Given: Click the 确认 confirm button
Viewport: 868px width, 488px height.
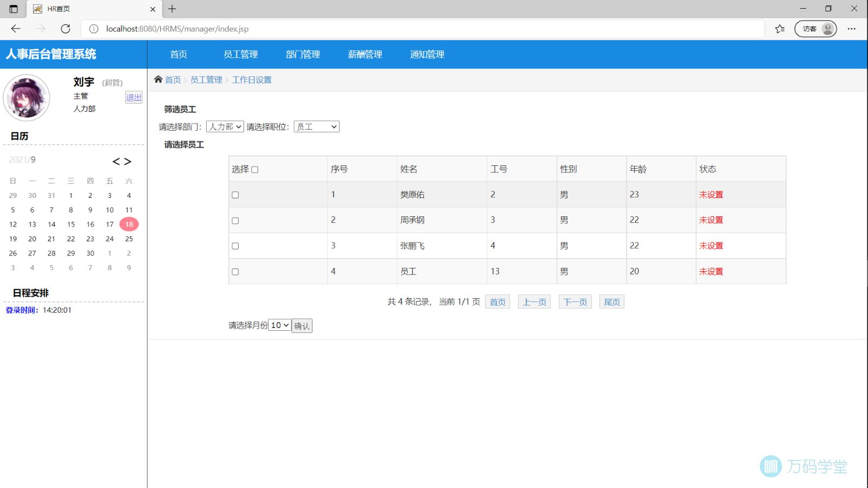Looking at the screenshot, I should pyautogui.click(x=302, y=326).
